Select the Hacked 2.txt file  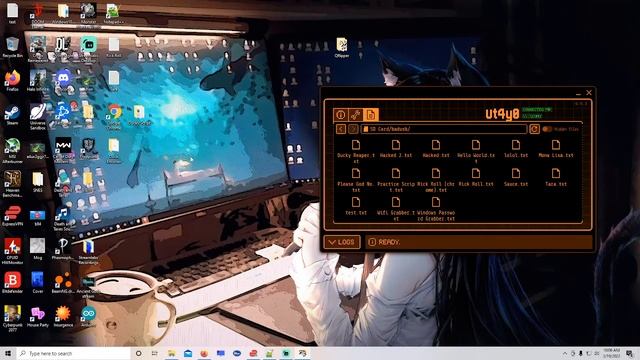(x=396, y=149)
